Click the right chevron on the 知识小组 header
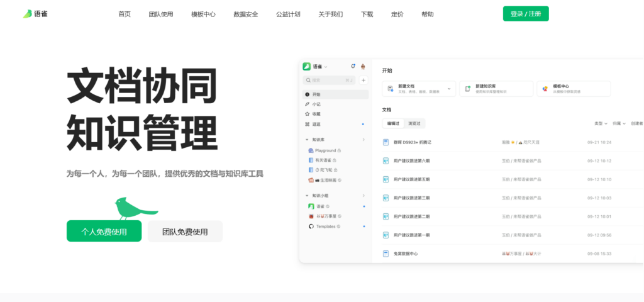Screen dimensions: 644x302 [x=364, y=196]
